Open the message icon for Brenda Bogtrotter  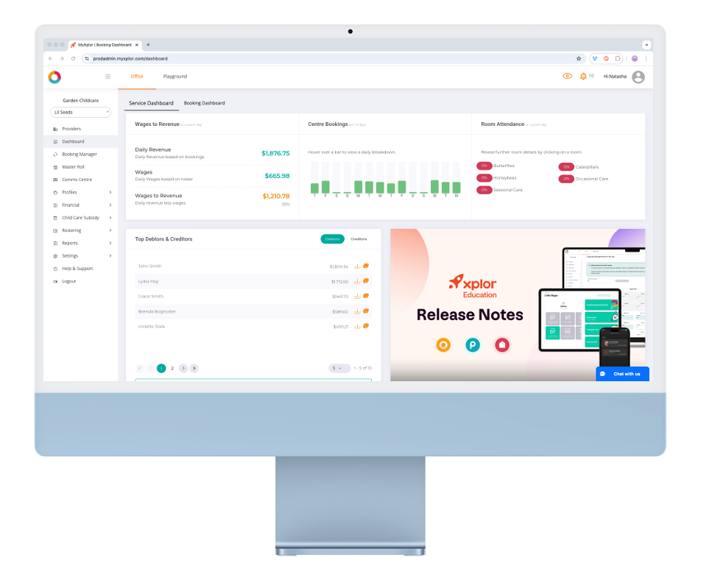point(366,311)
